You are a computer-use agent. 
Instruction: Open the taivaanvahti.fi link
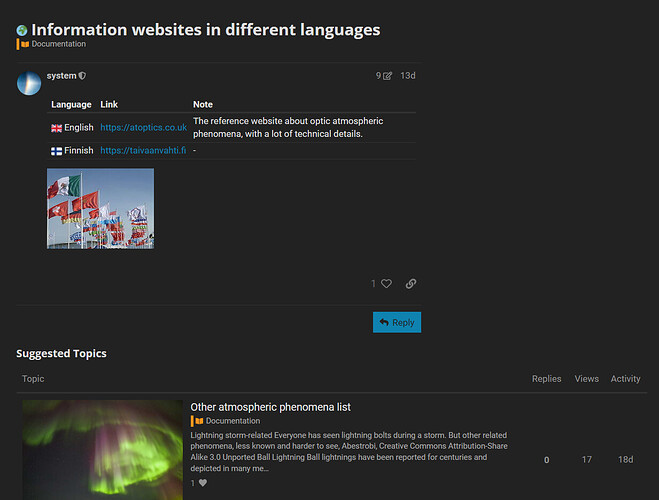pos(143,150)
